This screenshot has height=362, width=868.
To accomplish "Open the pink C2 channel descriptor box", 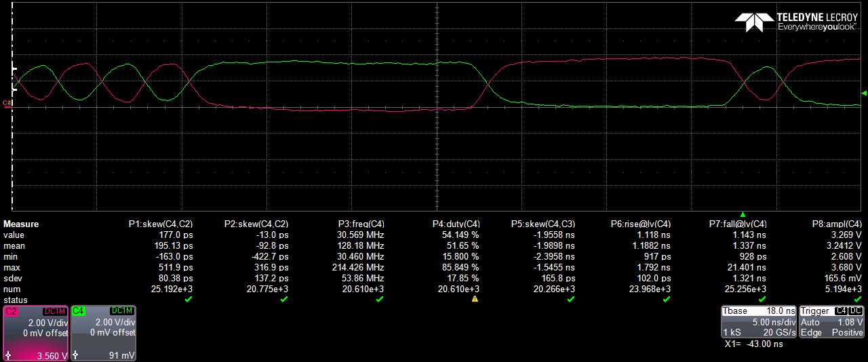I will [36, 333].
